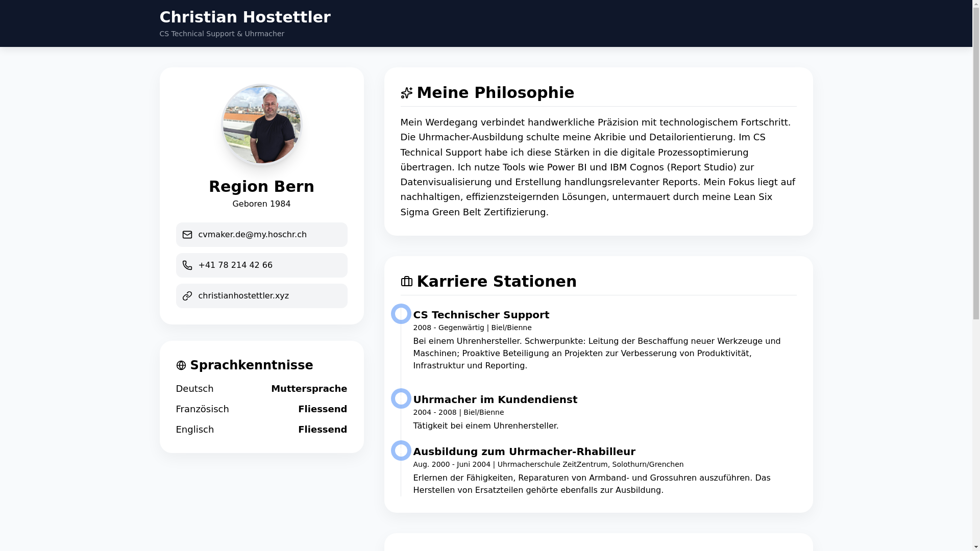Click the Christian Hostettler header title
Image resolution: width=980 pixels, height=551 pixels.
coord(245,17)
